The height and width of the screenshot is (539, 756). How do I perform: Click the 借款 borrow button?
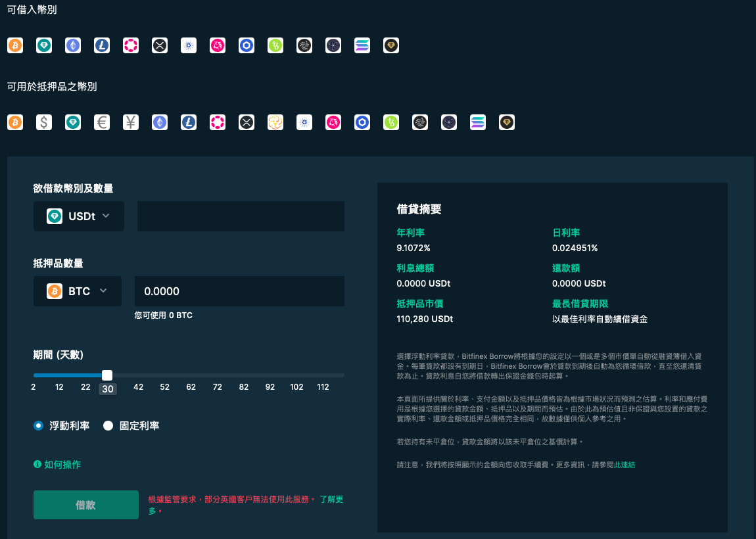tap(86, 505)
